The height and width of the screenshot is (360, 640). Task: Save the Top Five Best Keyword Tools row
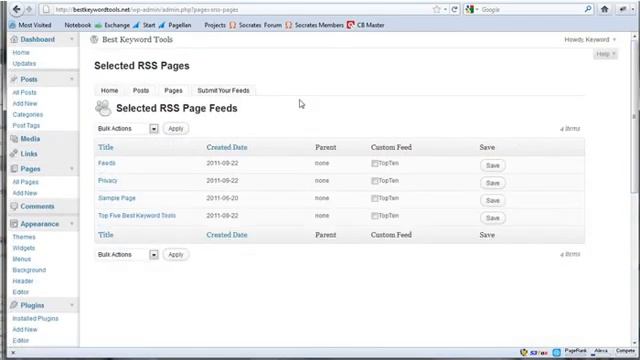(493, 218)
